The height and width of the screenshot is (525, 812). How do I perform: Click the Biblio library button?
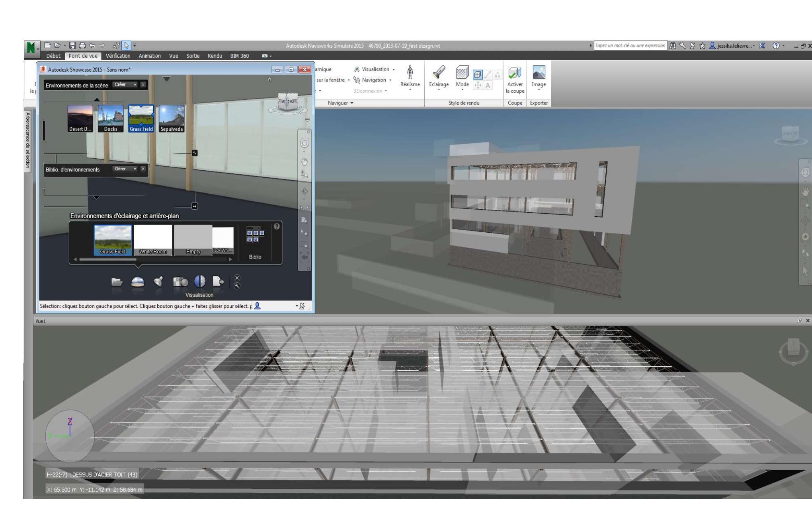point(255,242)
